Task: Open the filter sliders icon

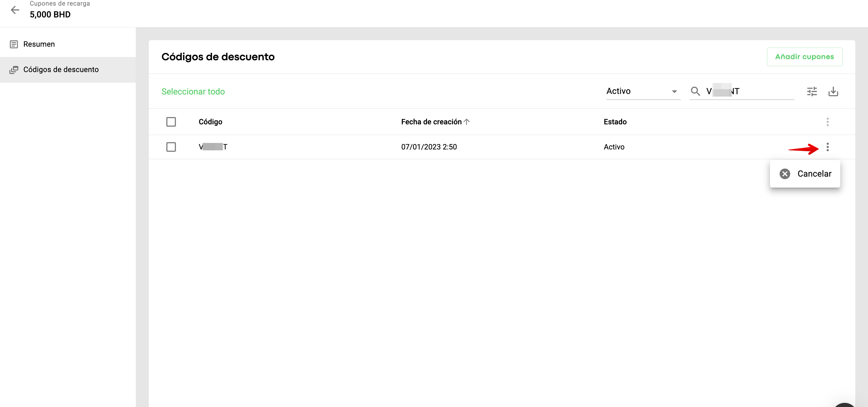Action: point(812,91)
